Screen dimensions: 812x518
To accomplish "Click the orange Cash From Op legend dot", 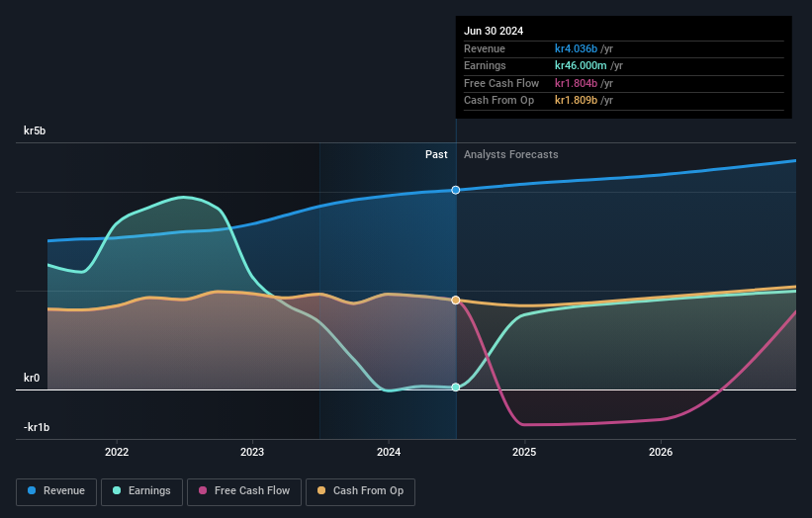I will point(321,490).
